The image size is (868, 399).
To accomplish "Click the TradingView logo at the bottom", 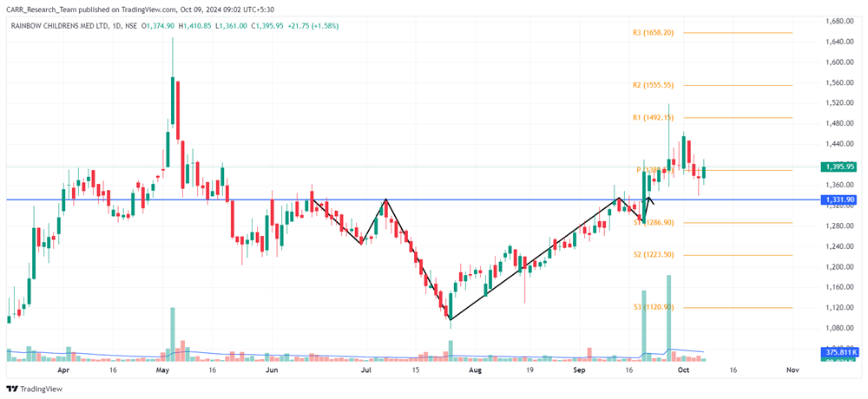I will pyautogui.click(x=35, y=389).
